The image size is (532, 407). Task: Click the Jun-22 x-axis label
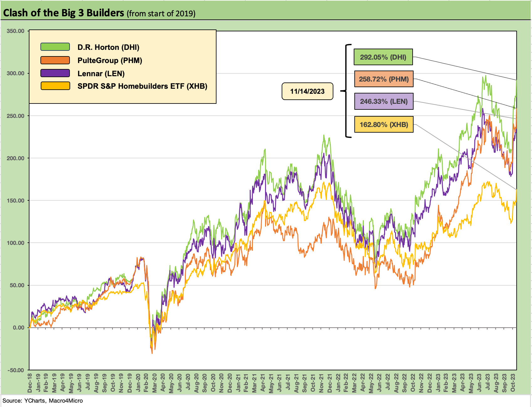(x=380, y=383)
